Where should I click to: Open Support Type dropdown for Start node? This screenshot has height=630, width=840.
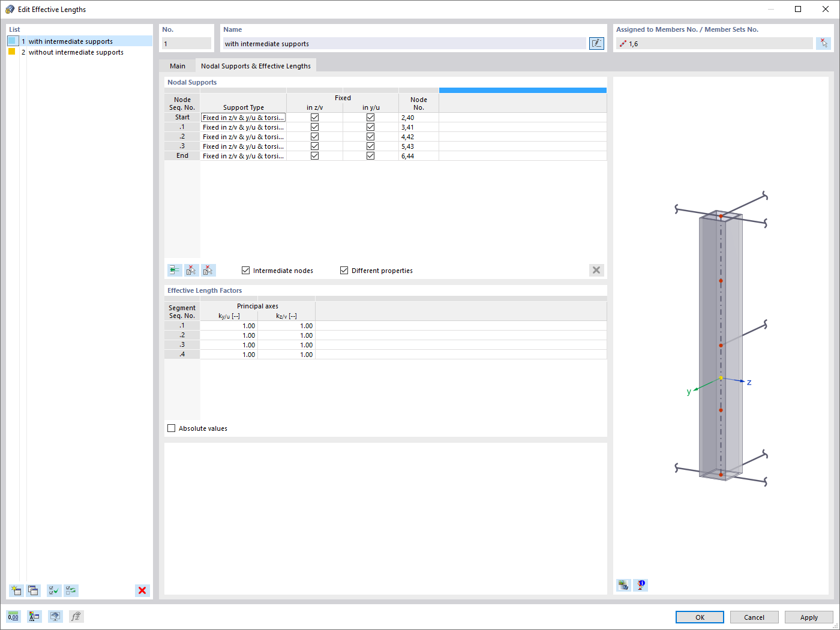point(282,117)
